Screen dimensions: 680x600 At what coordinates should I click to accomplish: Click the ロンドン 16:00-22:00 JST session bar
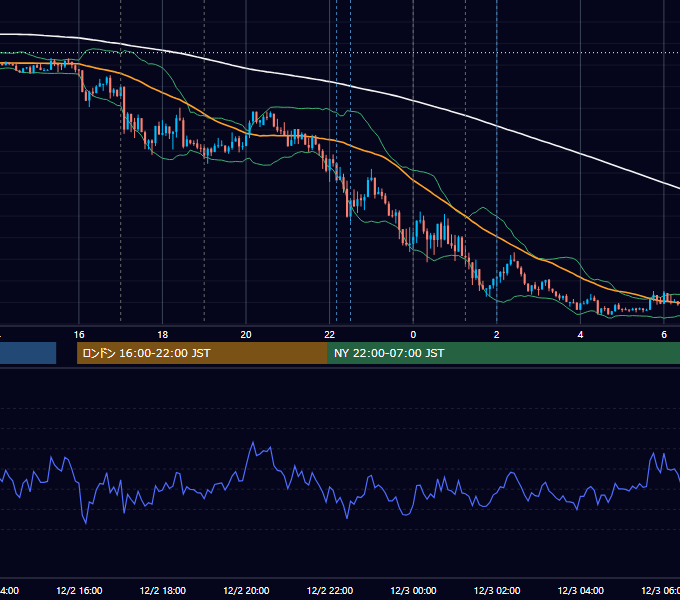[x=202, y=353]
